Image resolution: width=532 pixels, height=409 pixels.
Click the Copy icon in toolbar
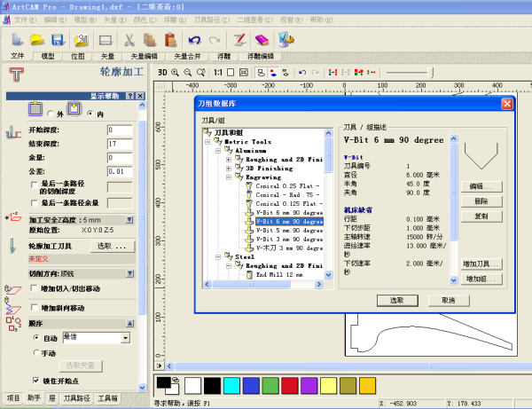click(x=150, y=40)
